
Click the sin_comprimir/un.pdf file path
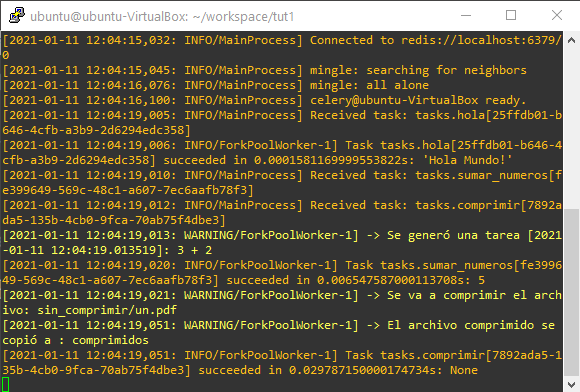tap(107, 310)
